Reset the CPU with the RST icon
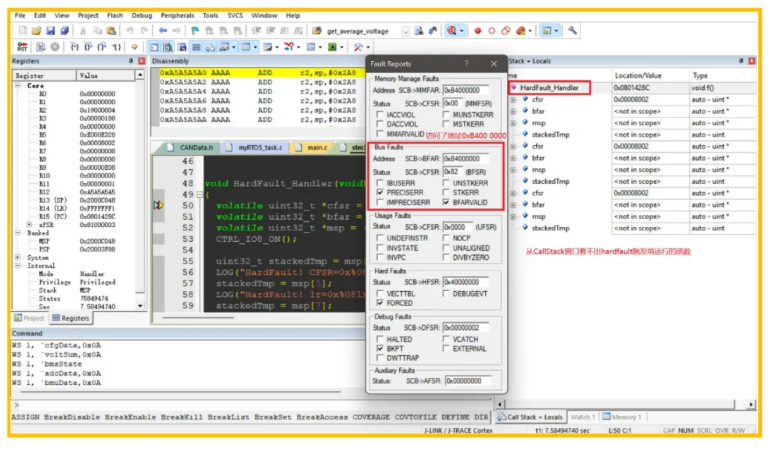Image resolution: width=770 pixels, height=452 pixels. 22,47
